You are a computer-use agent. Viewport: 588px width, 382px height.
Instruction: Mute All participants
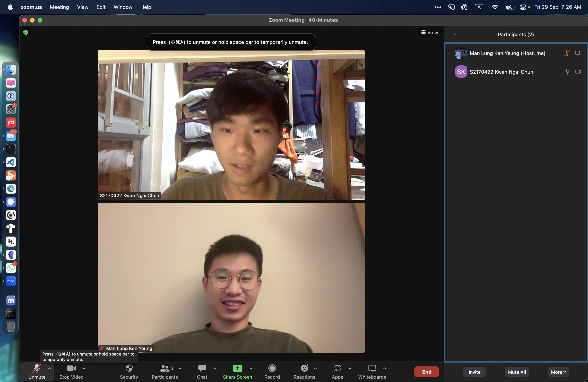517,372
